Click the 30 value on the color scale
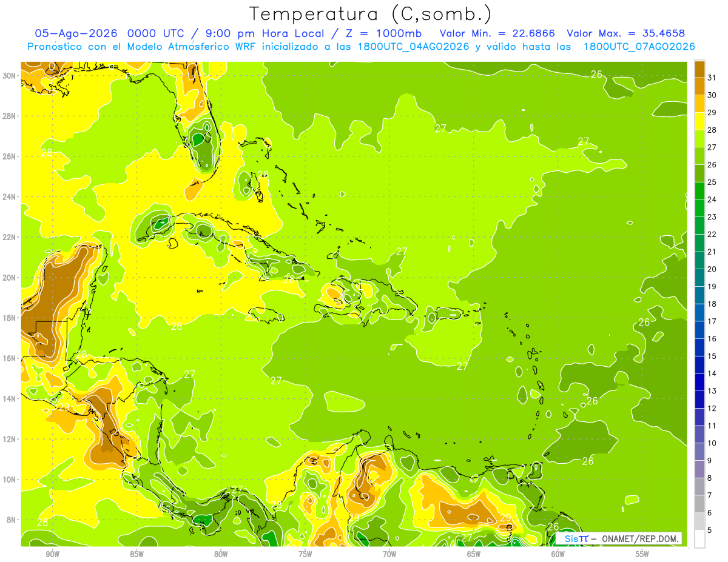Viewport: 728px width, 562px height. [x=712, y=95]
